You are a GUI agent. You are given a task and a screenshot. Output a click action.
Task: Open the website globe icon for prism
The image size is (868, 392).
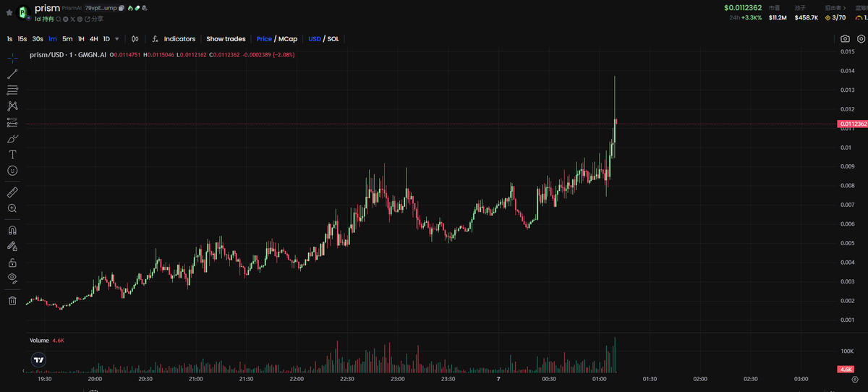point(80,19)
